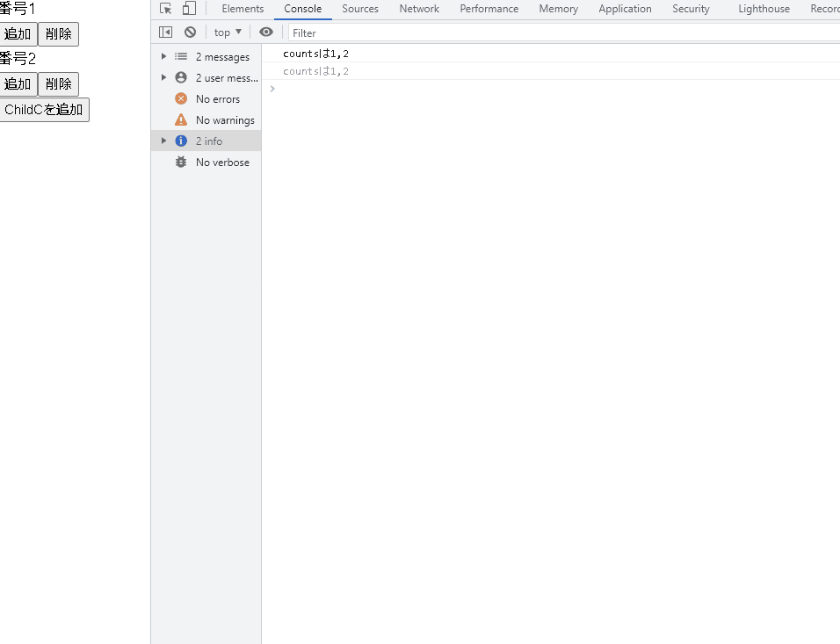Viewport: 840px width, 644px height.
Task: Switch to the Console tab
Action: tap(302, 9)
